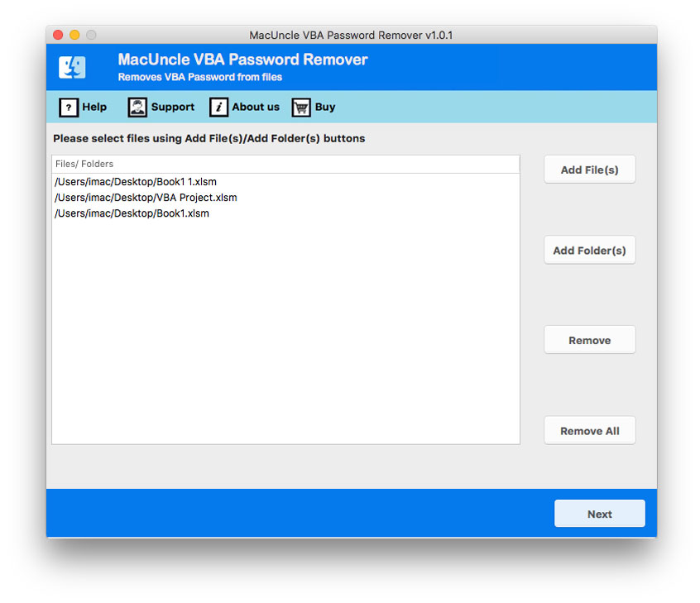Screen dimensions: 700x603
Task: Click the Files/Folders column header
Action: pyautogui.click(x=87, y=164)
